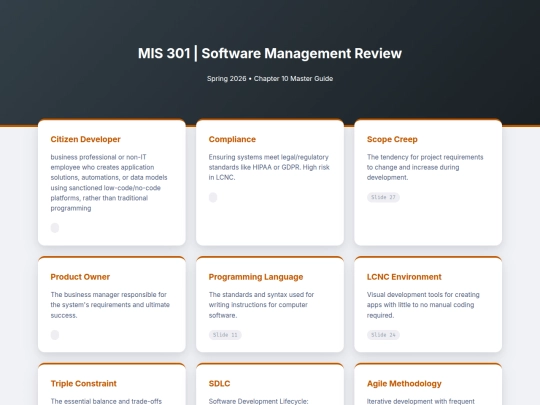Click the Programming Language definition paragraph
The height and width of the screenshot is (405, 540).
(x=261, y=305)
